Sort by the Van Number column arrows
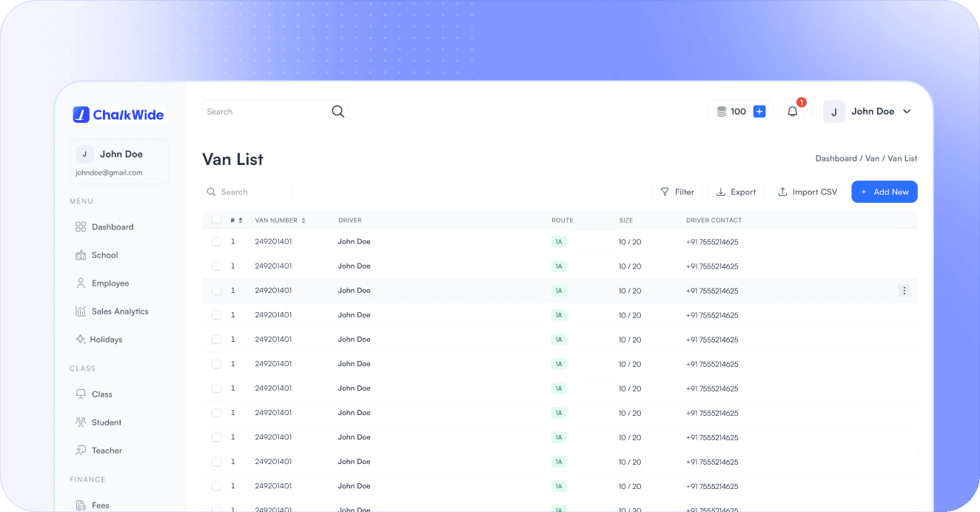The image size is (980, 512). click(303, 220)
